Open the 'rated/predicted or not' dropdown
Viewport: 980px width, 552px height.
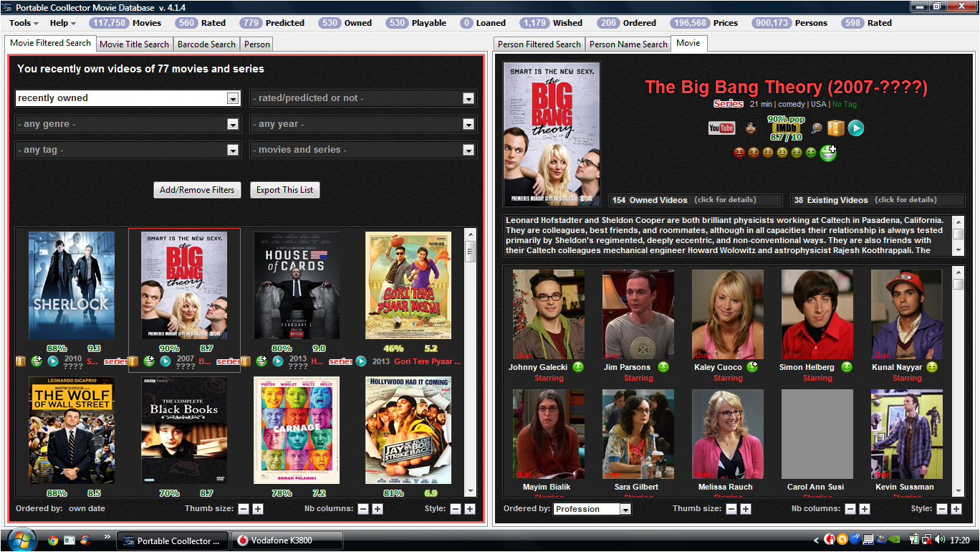tap(469, 98)
